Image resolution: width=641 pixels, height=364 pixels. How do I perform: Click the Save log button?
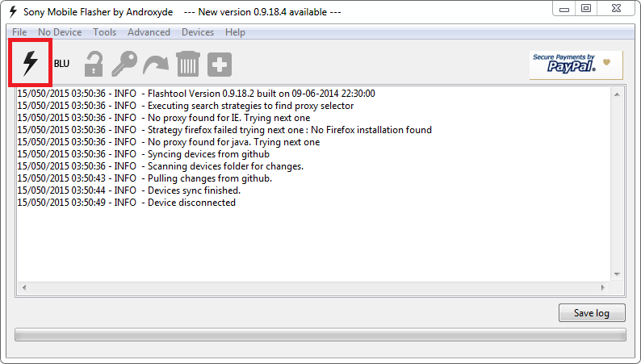pyautogui.click(x=592, y=313)
